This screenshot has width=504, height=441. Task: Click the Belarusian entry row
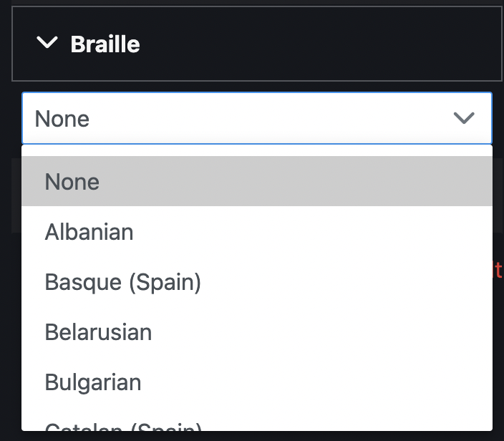click(256, 332)
